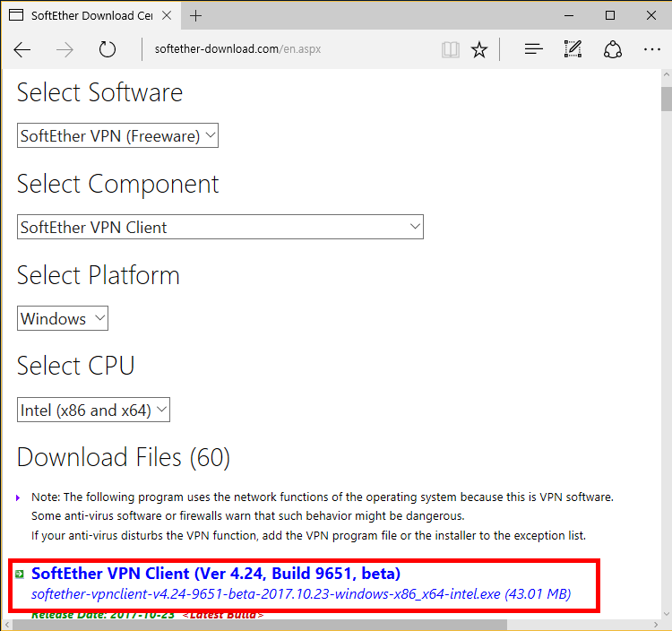The width and height of the screenshot is (672, 631).
Task: Click horizontal scrollbar right arrow
Action: (656, 625)
